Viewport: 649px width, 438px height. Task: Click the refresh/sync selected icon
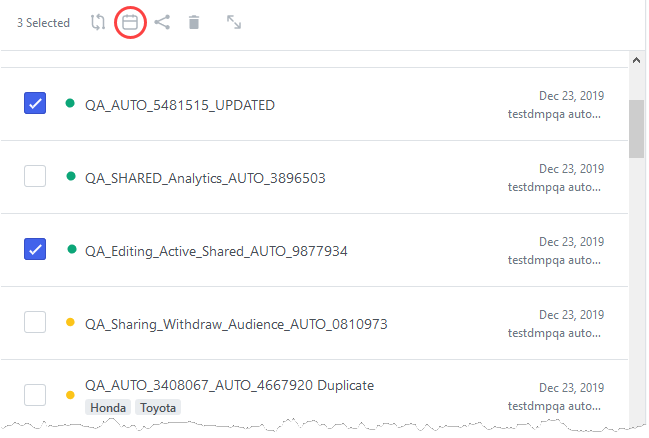point(98,22)
